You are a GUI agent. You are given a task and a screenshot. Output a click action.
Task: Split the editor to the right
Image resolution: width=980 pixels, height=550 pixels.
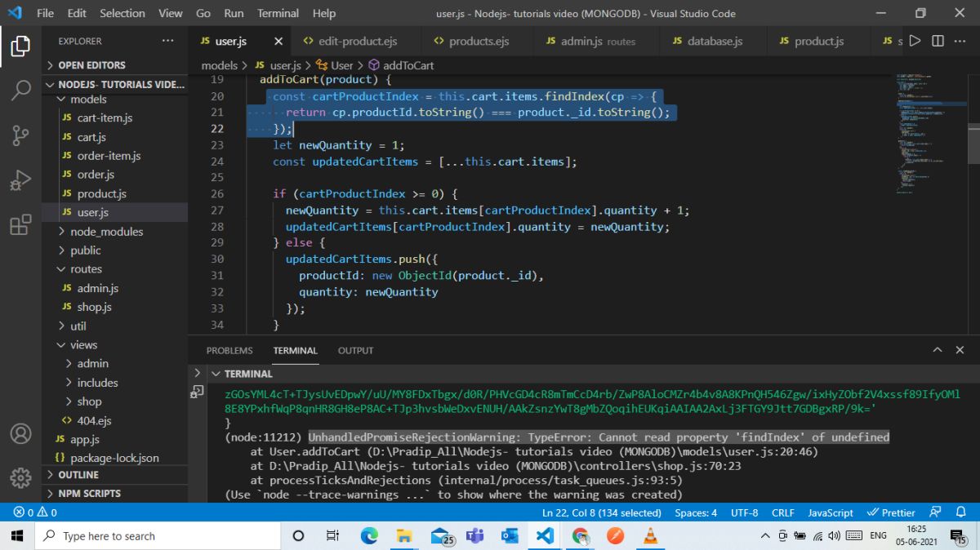pyautogui.click(x=938, y=41)
